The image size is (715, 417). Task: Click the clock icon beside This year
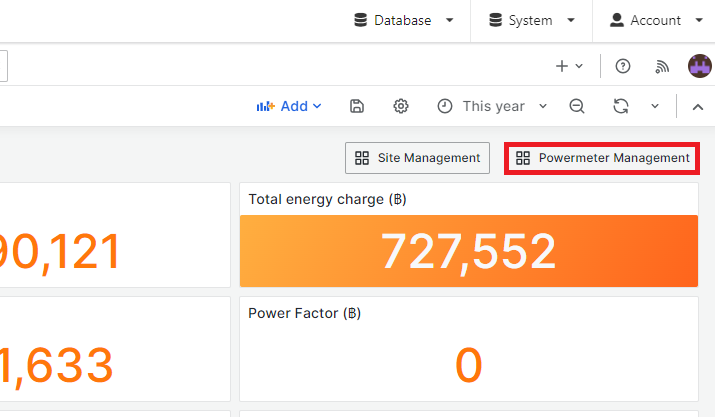(445, 106)
